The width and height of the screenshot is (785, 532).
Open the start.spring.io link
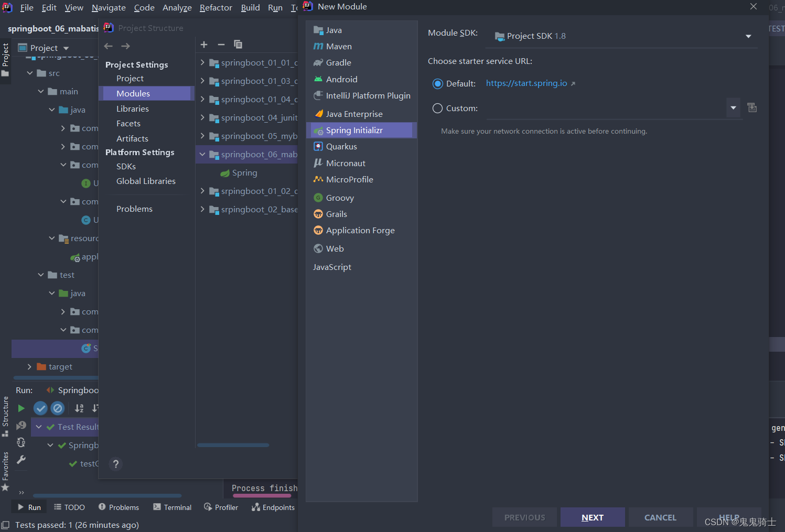click(x=526, y=83)
